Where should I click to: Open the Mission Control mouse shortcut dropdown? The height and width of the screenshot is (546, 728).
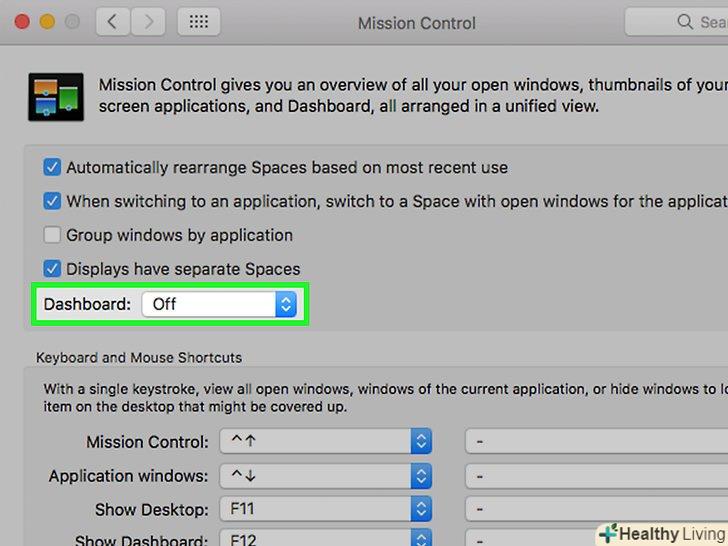coord(597,441)
